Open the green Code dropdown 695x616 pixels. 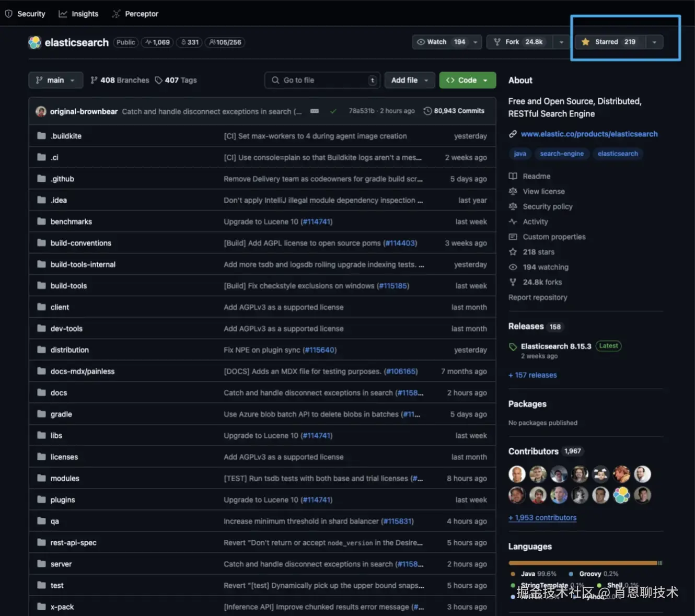467,80
